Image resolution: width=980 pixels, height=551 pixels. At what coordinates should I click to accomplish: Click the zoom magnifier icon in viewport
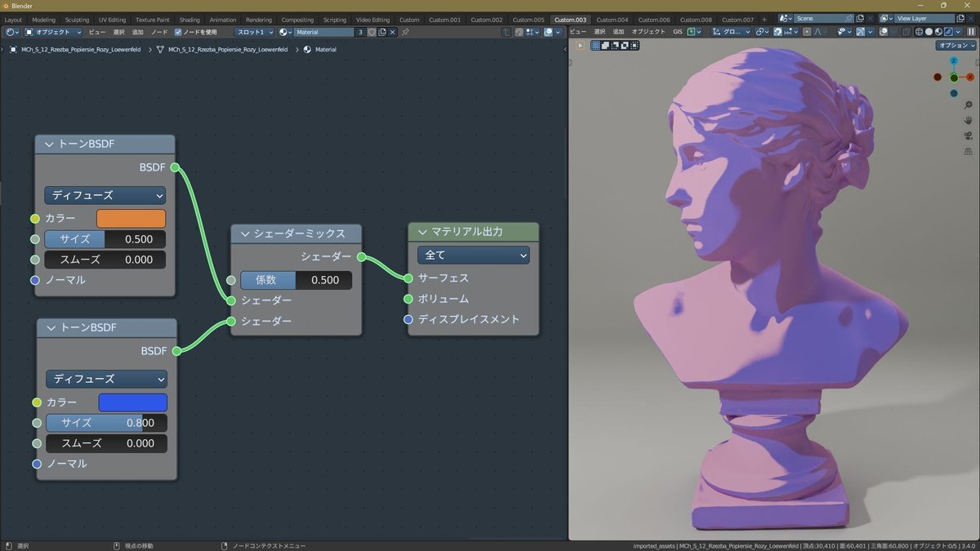(968, 104)
